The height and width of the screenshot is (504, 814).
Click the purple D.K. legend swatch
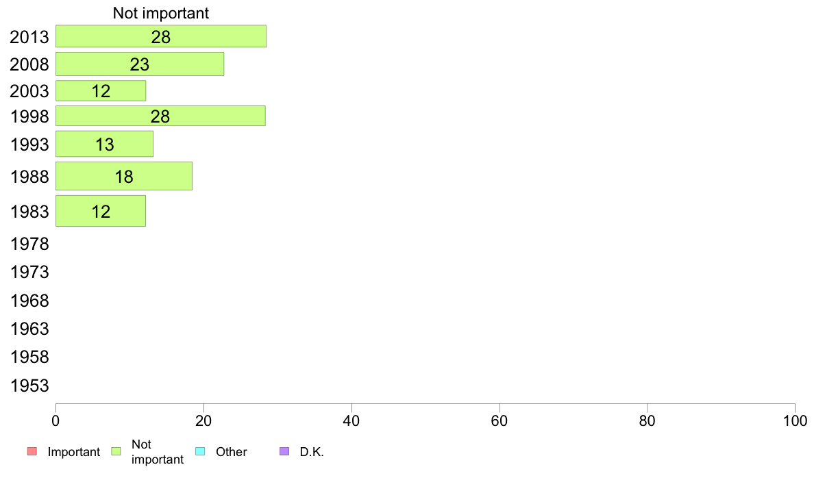[284, 451]
